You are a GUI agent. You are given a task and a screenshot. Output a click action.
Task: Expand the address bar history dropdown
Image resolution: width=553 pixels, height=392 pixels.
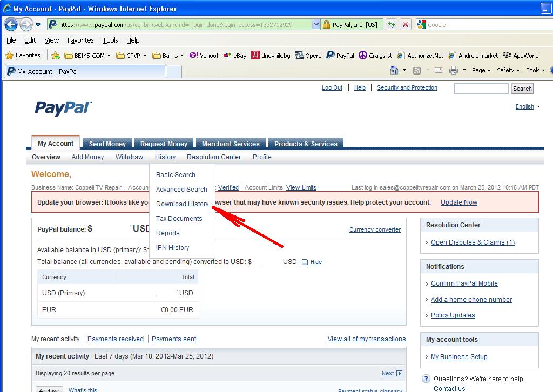click(316, 25)
